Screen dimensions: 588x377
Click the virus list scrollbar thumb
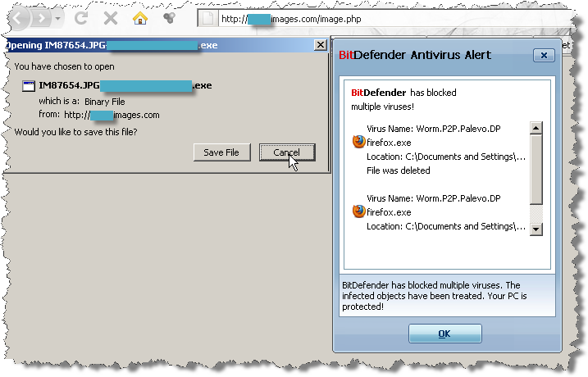point(536,170)
